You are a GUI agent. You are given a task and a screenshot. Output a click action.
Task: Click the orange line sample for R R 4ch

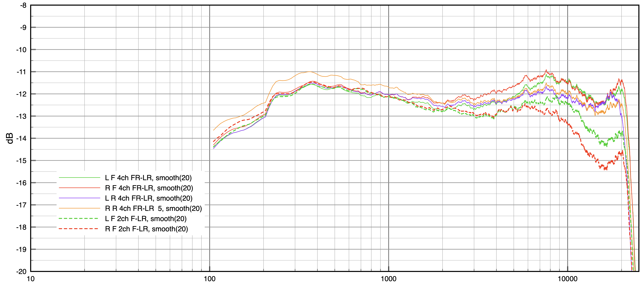click(79, 208)
